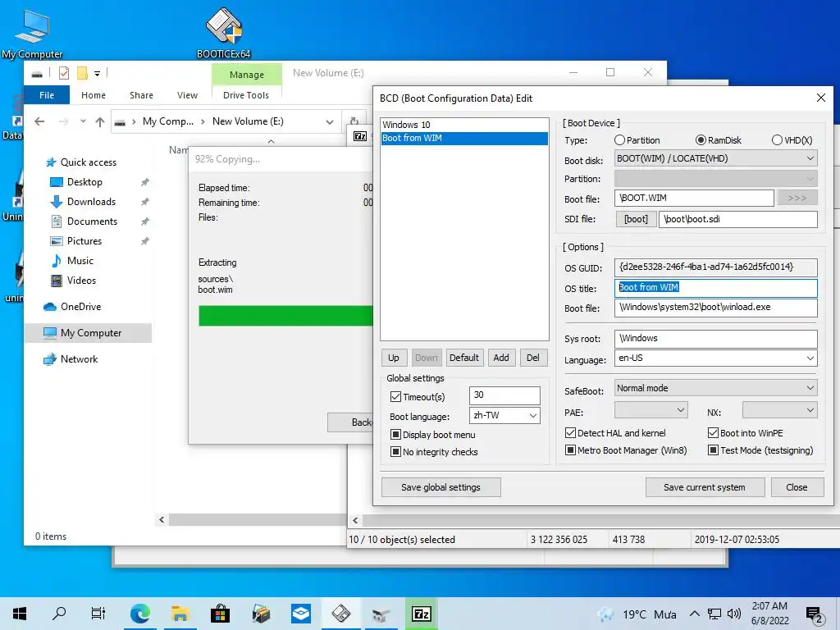Open the Boot disk dropdown
Image resolution: width=840 pixels, height=630 pixels.
click(715, 158)
